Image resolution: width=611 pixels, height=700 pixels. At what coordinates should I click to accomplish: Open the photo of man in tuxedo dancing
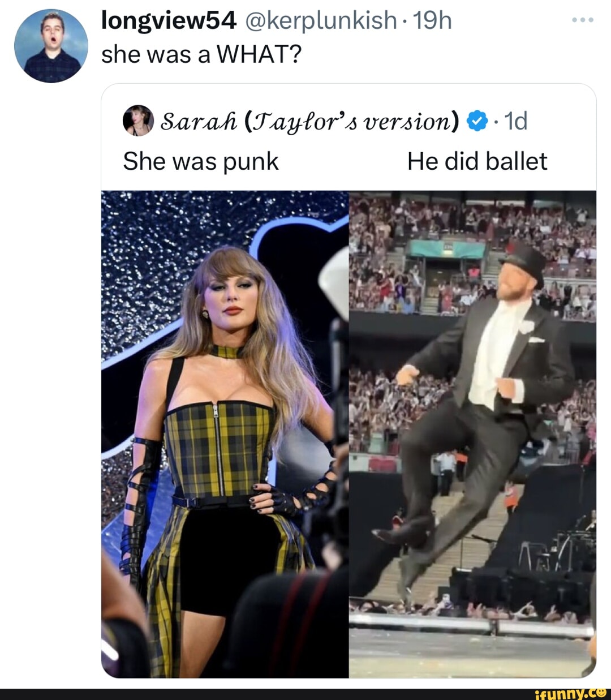tap(472, 433)
